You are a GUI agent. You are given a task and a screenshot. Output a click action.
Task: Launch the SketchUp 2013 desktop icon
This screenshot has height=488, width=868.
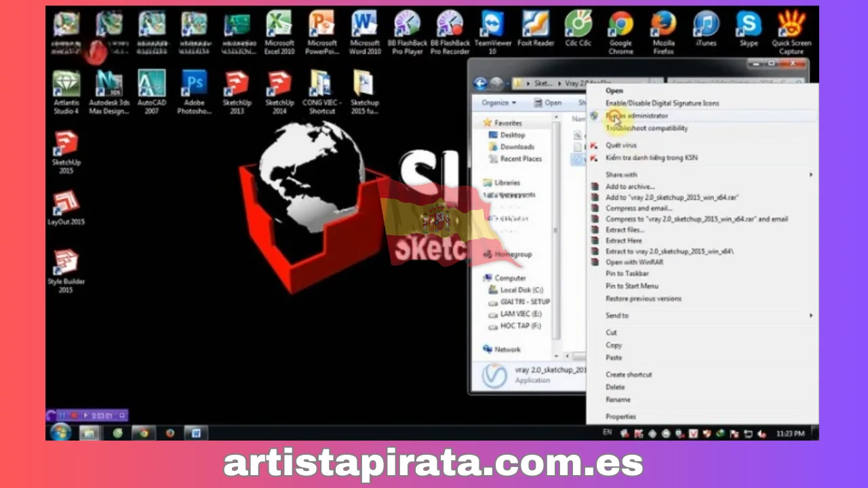coord(237,92)
